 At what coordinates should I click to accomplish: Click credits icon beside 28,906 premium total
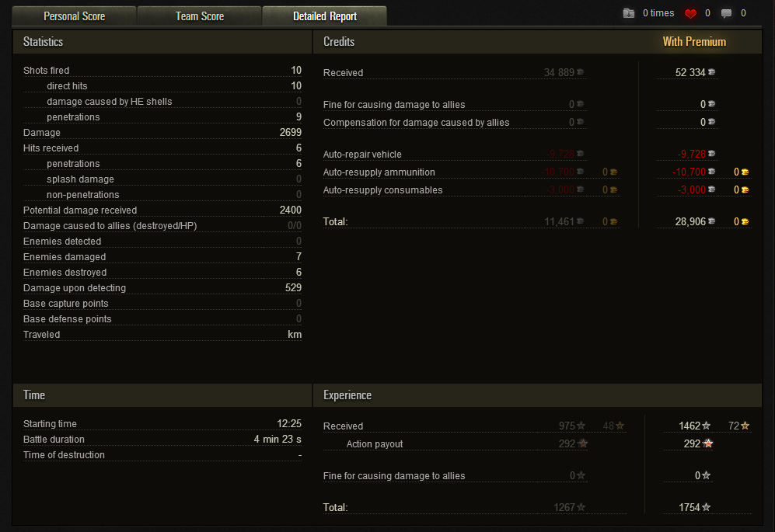coord(712,222)
